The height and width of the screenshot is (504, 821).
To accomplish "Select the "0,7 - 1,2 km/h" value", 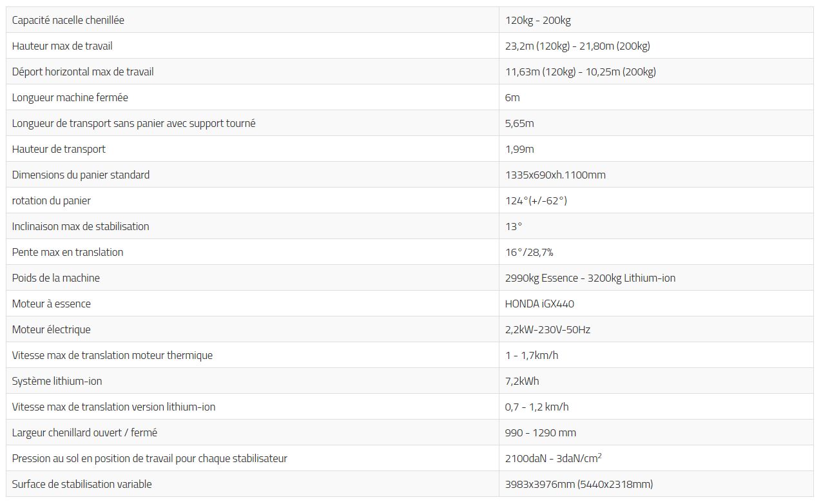I will coord(537,407).
